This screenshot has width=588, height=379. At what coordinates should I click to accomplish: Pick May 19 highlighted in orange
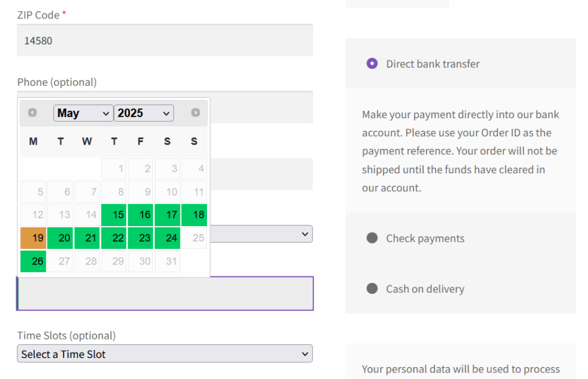coord(34,238)
